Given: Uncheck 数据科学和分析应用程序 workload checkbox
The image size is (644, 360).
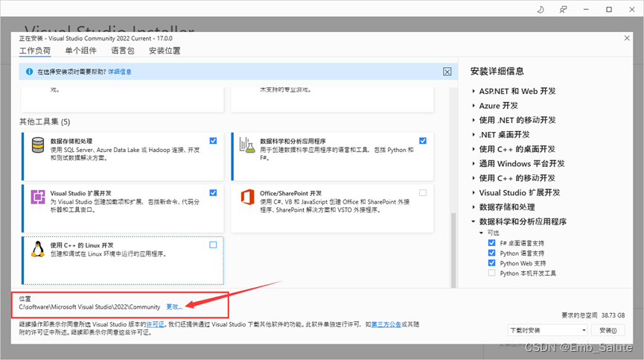Looking at the screenshot, I should (423, 141).
